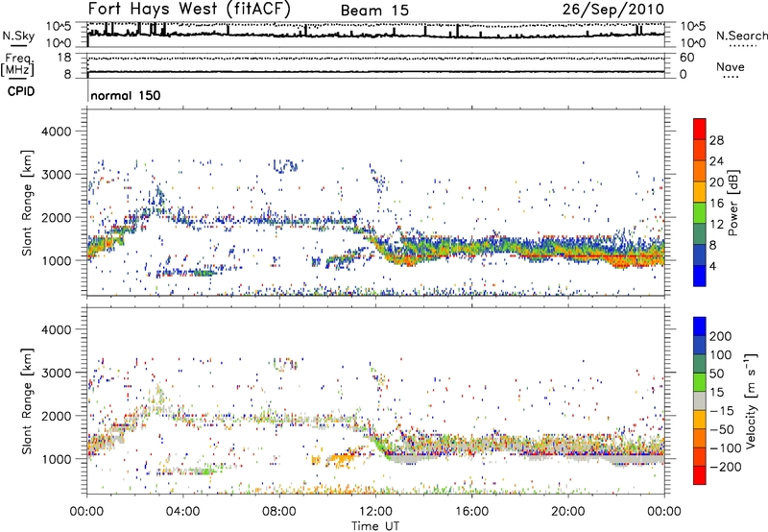The height and width of the screenshot is (532, 768).
Task: Click the 60 tick on the Nave axis
Action: click(x=686, y=58)
